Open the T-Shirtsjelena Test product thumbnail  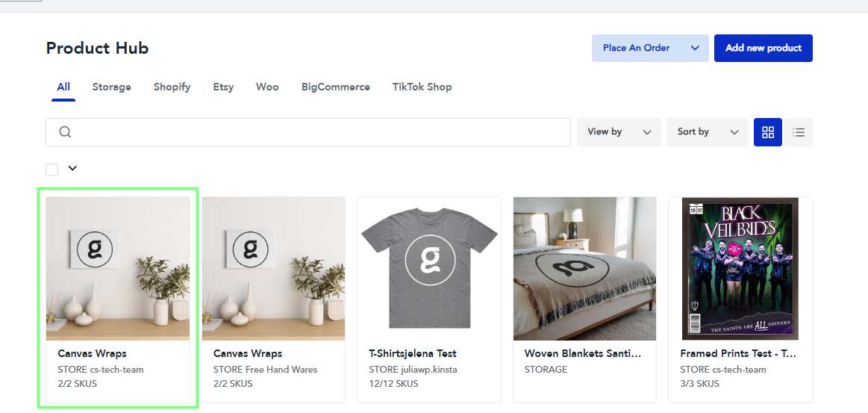click(429, 269)
